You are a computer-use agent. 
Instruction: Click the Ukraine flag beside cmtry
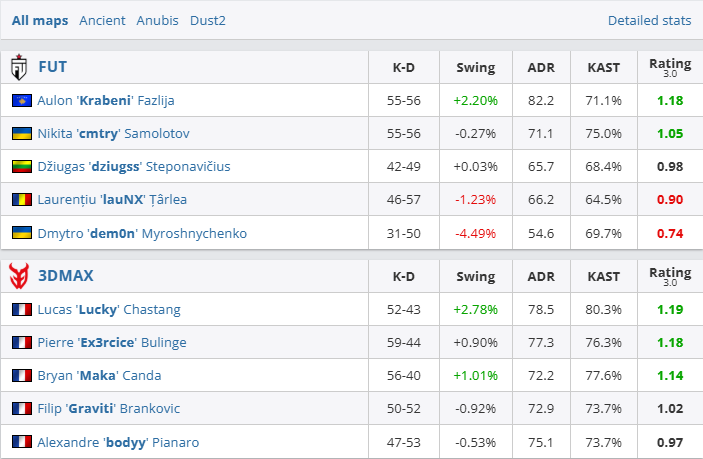coord(20,134)
